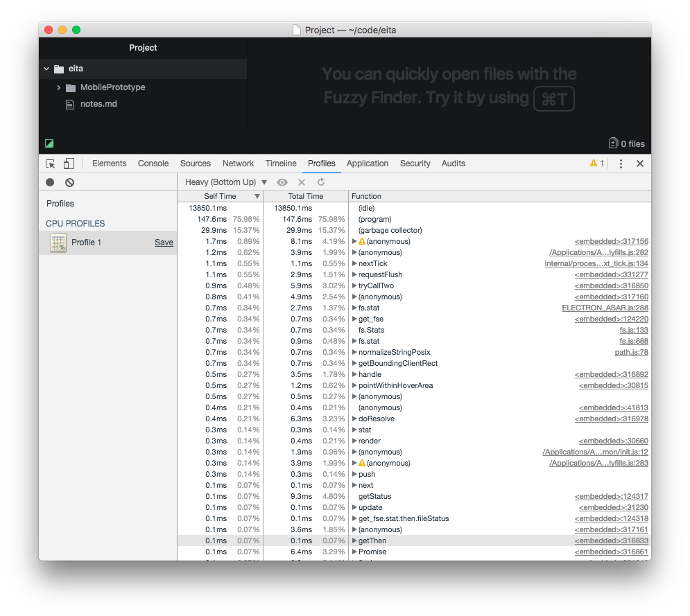This screenshot has width=690, height=616.
Task: Switch to the Console tab
Action: point(153,163)
